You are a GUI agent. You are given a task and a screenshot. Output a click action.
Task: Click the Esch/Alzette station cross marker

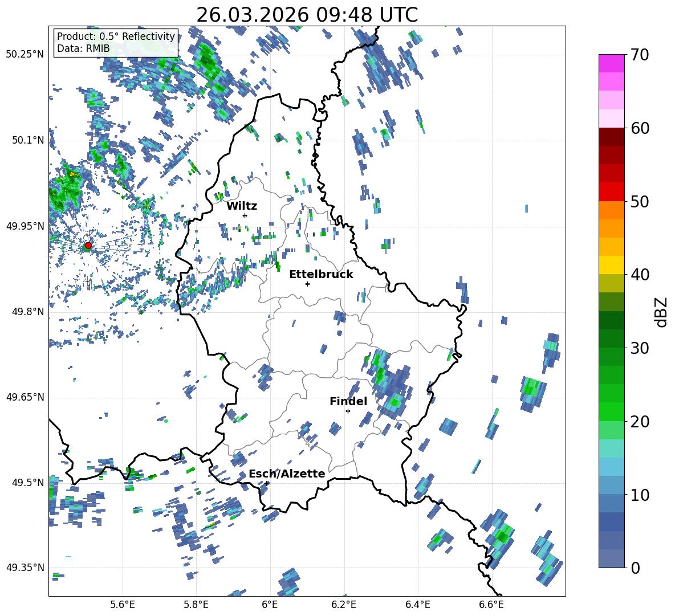[267, 483]
